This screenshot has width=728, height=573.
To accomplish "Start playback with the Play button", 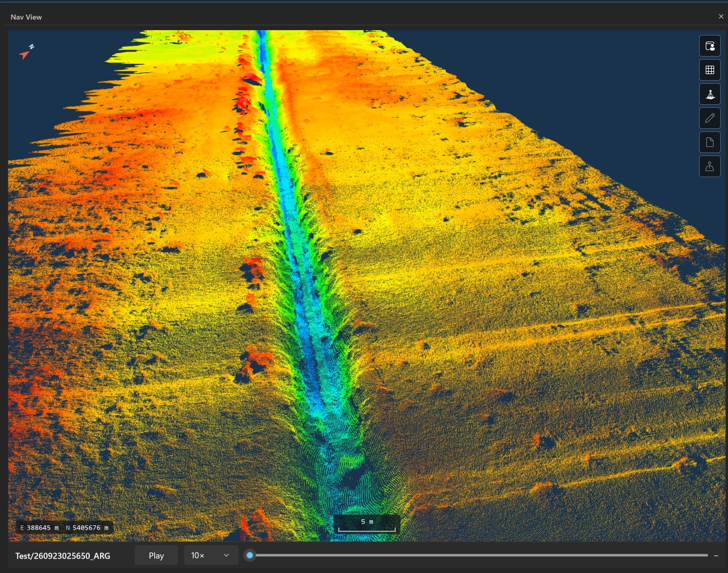I will (156, 556).
